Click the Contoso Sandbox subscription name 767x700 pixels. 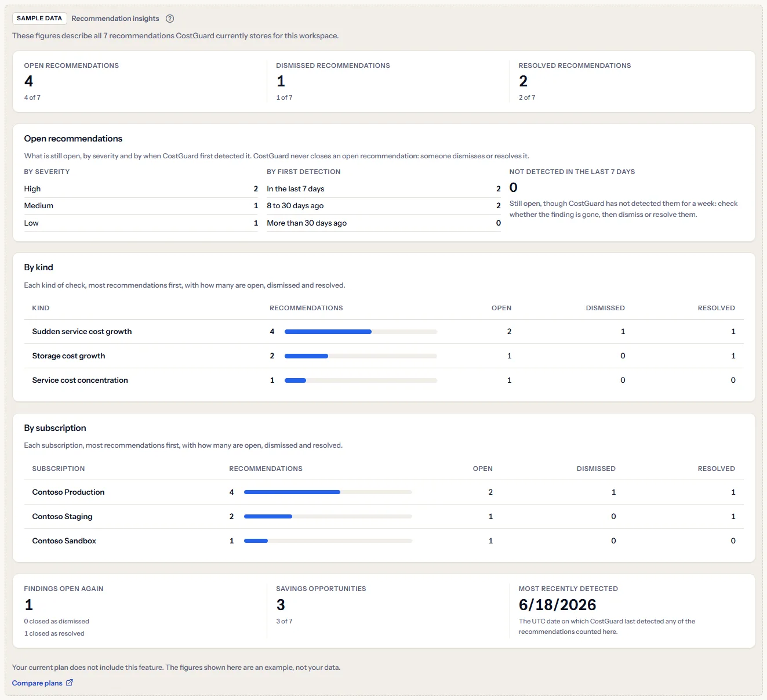click(64, 541)
